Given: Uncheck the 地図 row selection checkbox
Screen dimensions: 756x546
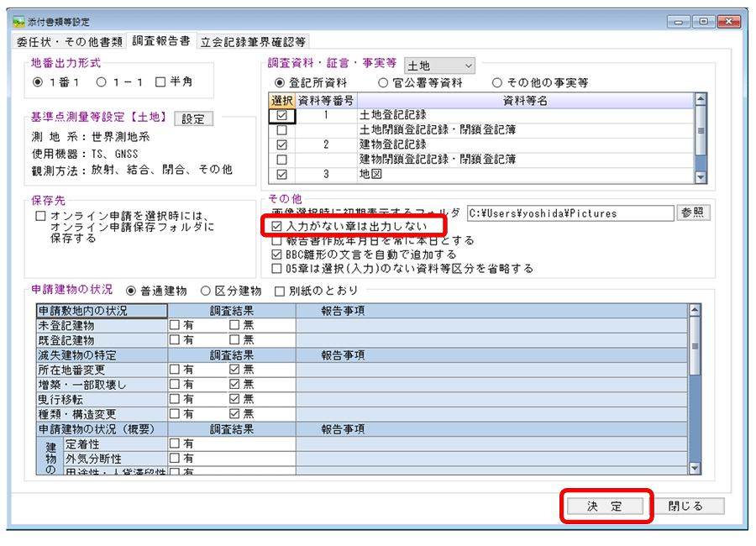Looking at the screenshot, I should click(281, 175).
